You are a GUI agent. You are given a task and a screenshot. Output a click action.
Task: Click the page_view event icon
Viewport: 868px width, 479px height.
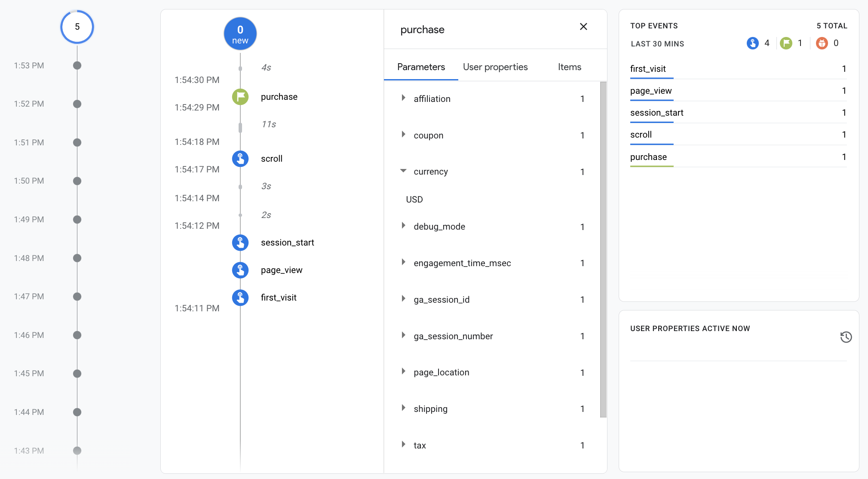click(x=242, y=270)
